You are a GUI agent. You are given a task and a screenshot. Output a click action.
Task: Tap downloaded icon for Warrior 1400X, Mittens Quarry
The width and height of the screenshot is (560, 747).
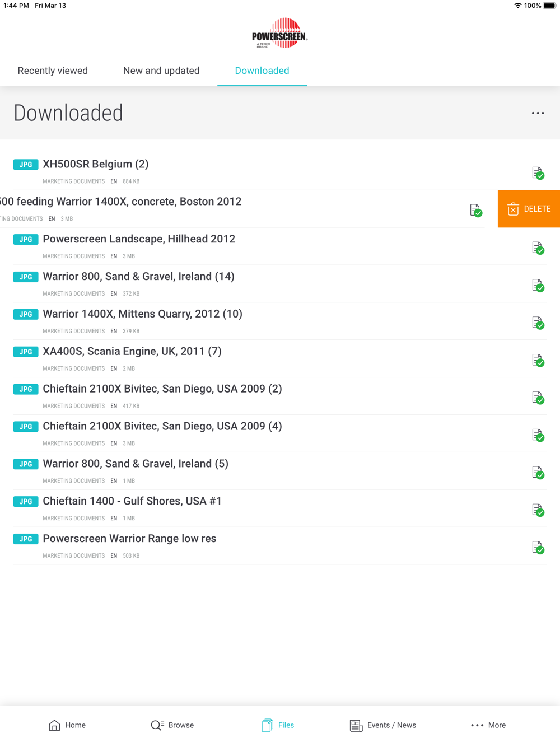click(538, 323)
